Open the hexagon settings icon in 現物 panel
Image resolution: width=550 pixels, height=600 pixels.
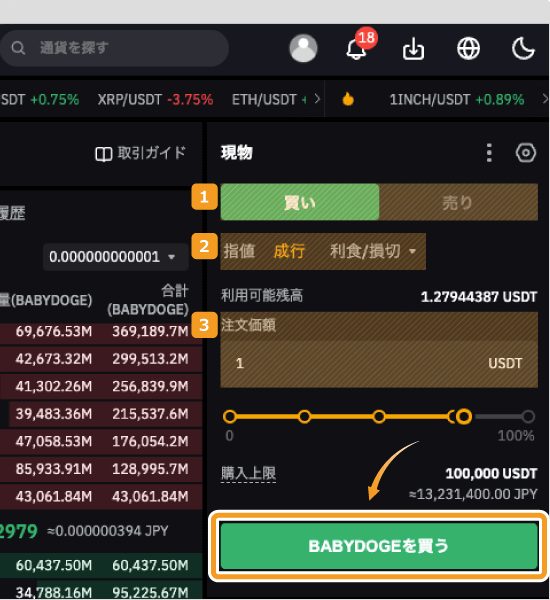tap(526, 153)
